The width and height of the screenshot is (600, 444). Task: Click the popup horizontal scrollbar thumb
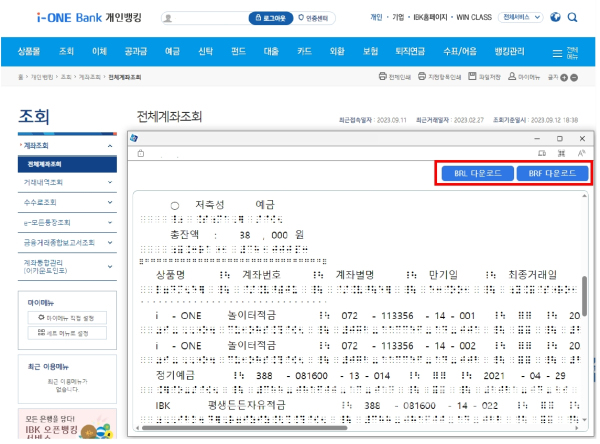tap(244, 428)
